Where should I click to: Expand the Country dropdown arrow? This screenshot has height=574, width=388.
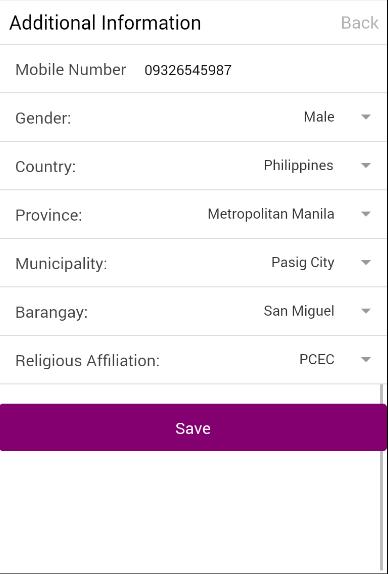point(366,165)
